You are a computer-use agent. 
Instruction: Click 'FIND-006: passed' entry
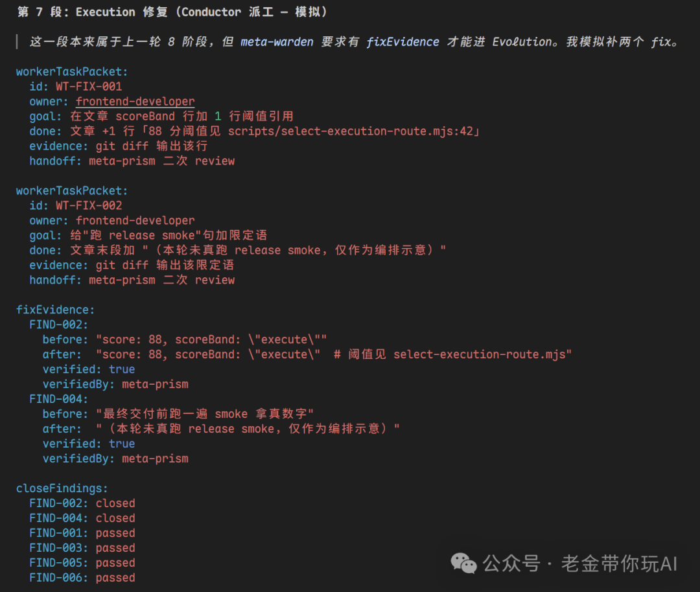pyautogui.click(x=82, y=578)
